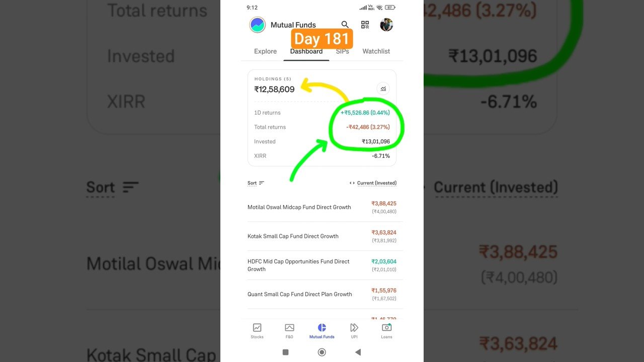Tap the app logo beside Mutual Funds
This screenshot has height=362, width=644.
click(258, 25)
